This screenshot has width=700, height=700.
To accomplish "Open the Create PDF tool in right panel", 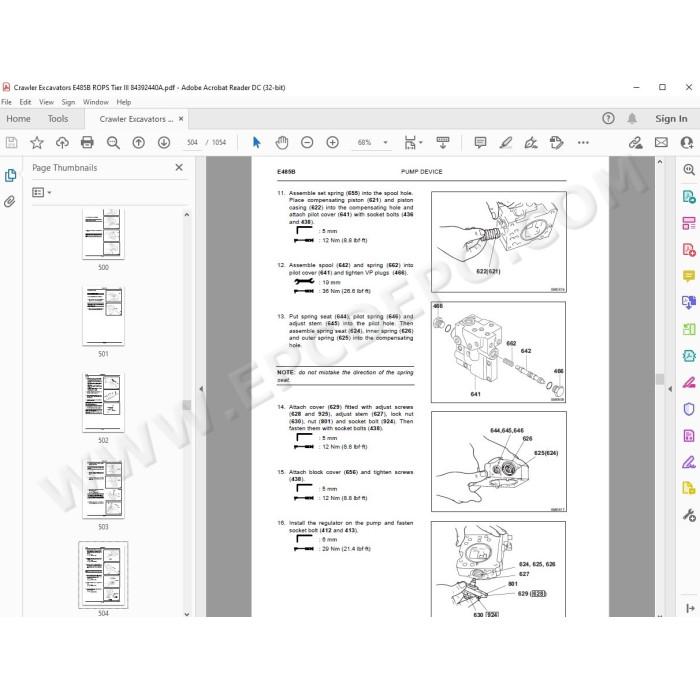I will 689,250.
